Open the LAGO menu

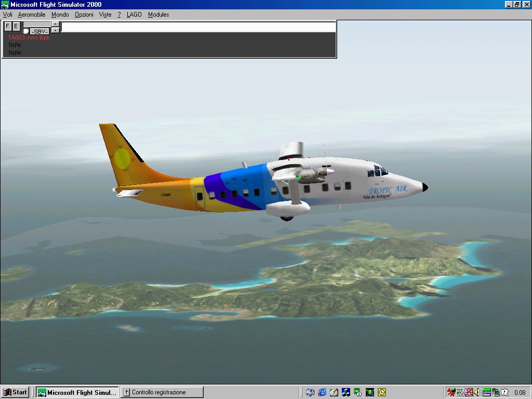click(x=134, y=15)
